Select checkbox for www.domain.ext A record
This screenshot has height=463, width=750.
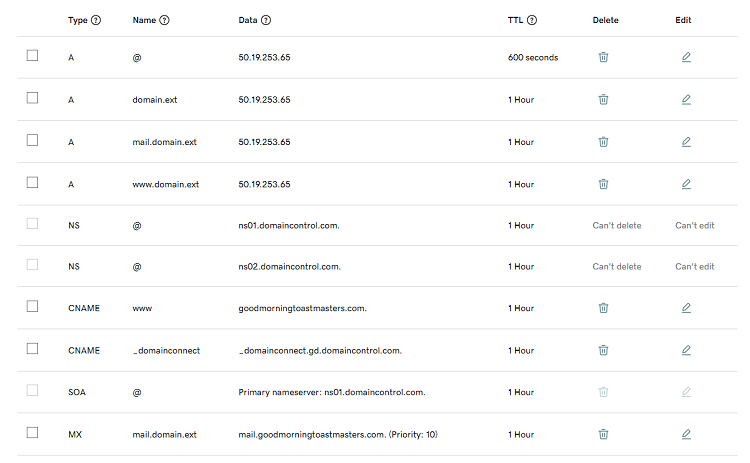click(32, 183)
